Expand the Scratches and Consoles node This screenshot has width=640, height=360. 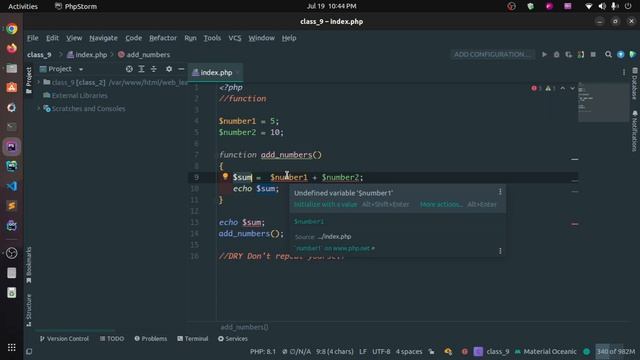[39, 109]
